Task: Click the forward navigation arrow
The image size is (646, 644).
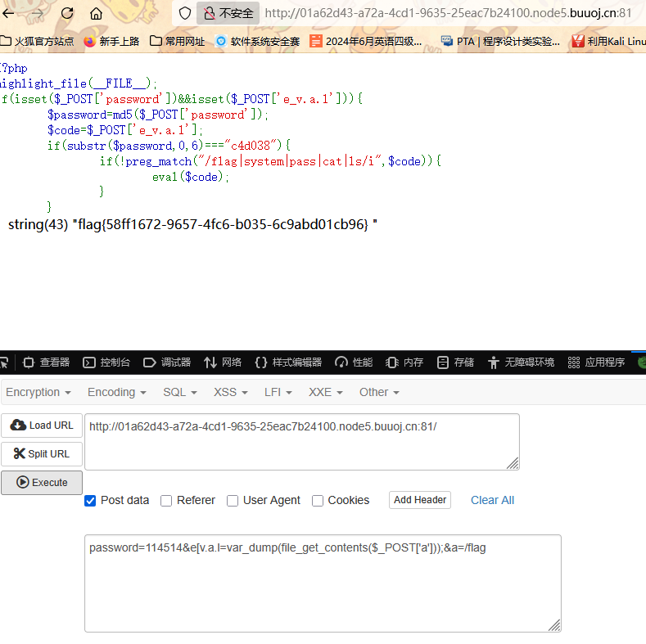Action: point(38,13)
